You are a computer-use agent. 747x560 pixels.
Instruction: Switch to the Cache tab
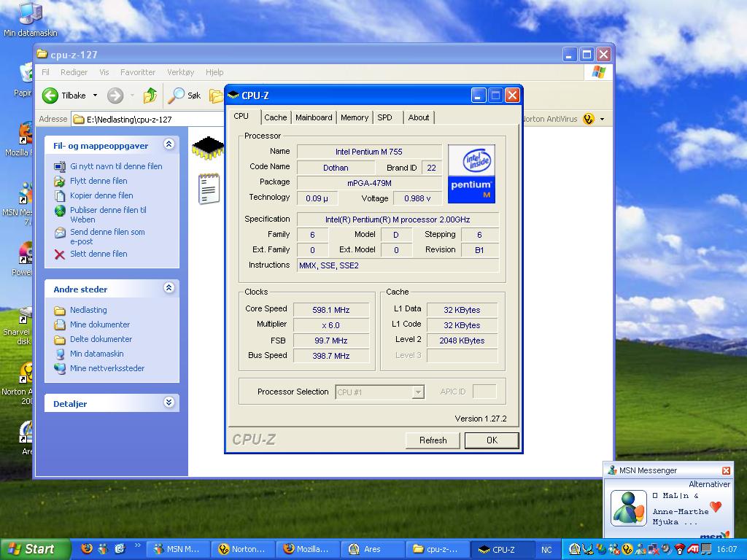click(x=275, y=117)
